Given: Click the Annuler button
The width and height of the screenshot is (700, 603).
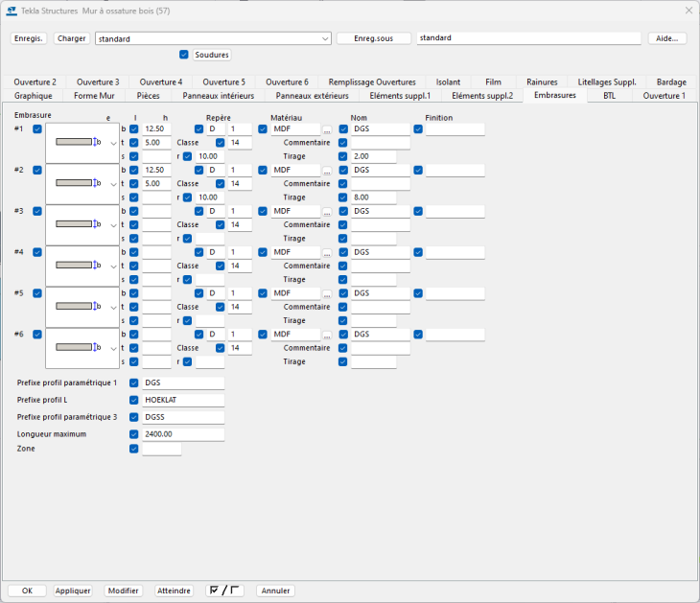Looking at the screenshot, I should pyautogui.click(x=275, y=591).
